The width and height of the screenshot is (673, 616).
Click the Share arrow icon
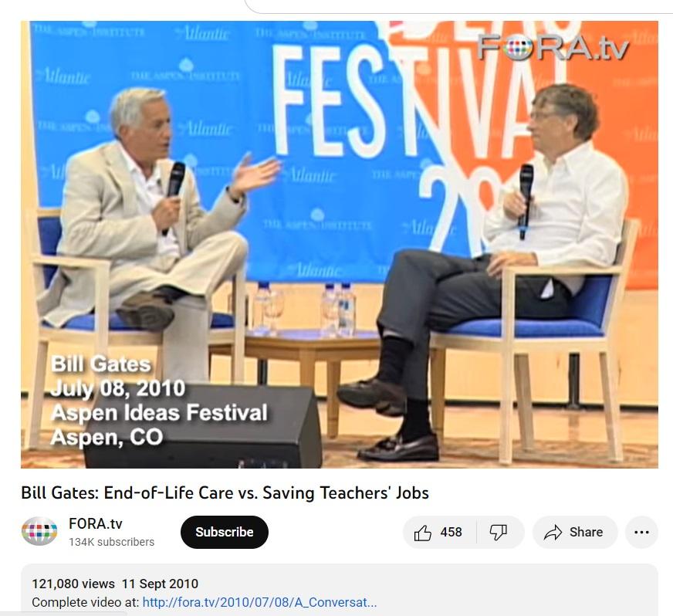pyautogui.click(x=553, y=533)
